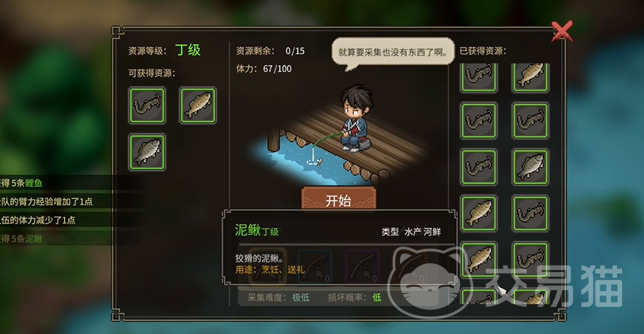Select the gray crucian carp under 可获得资源
The height and width of the screenshot is (334, 644).
[x=147, y=152]
